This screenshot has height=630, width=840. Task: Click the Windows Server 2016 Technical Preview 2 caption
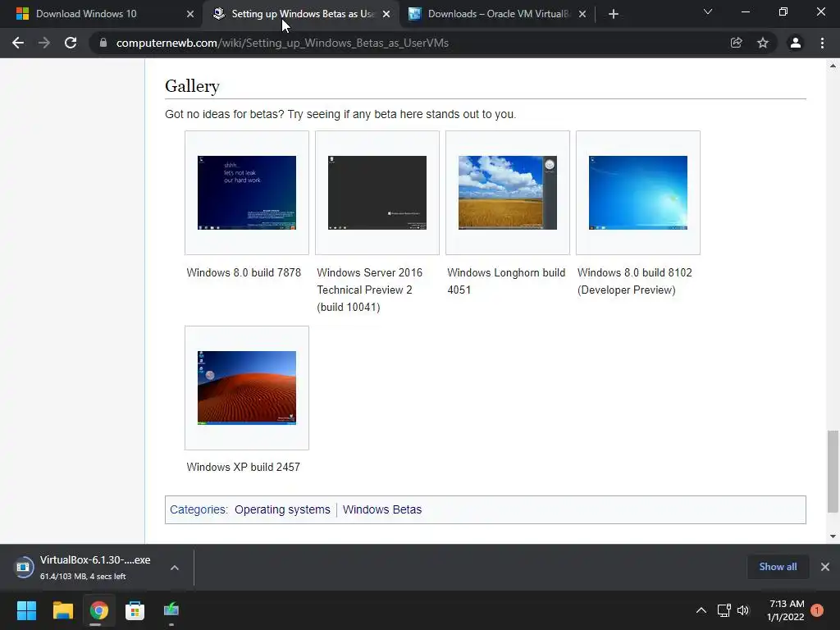[x=370, y=290]
